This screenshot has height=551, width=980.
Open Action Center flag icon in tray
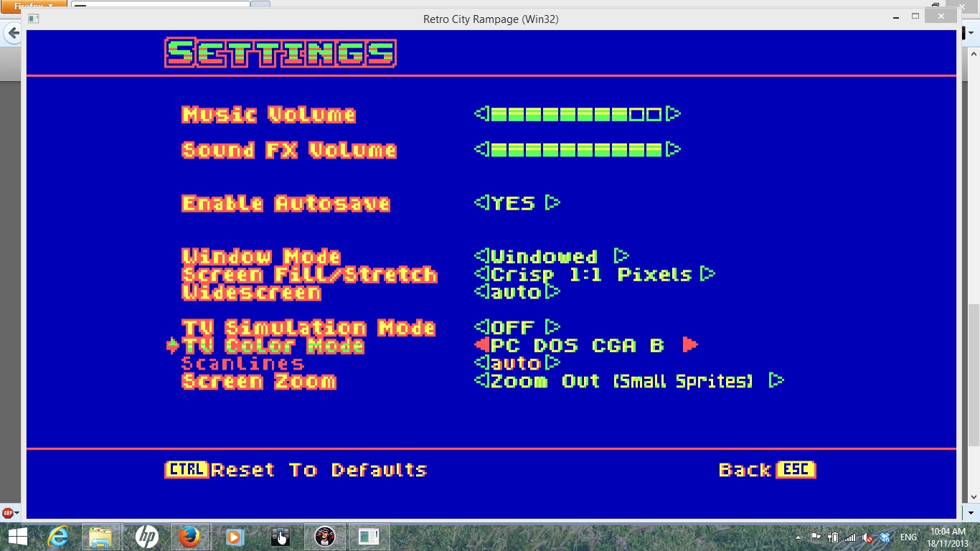pos(816,537)
